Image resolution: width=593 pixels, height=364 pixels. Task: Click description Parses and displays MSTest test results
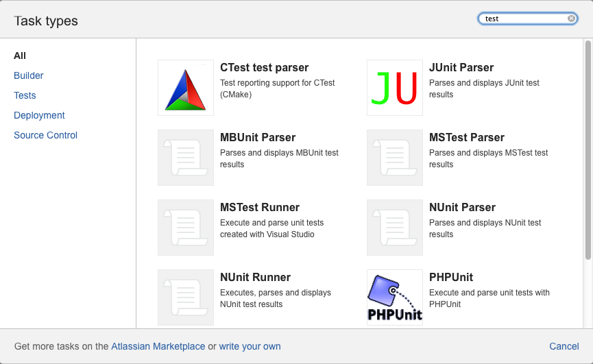(488, 158)
